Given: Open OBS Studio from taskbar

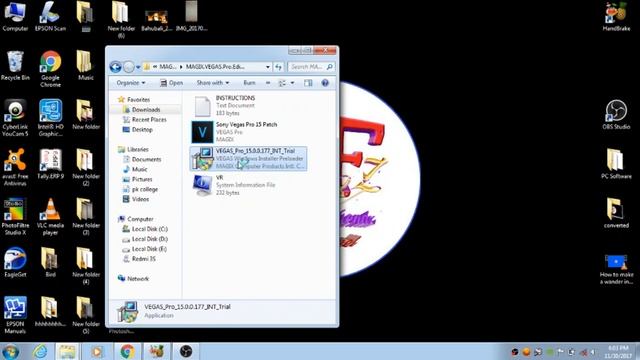Looking at the screenshot, I should click(186, 351).
